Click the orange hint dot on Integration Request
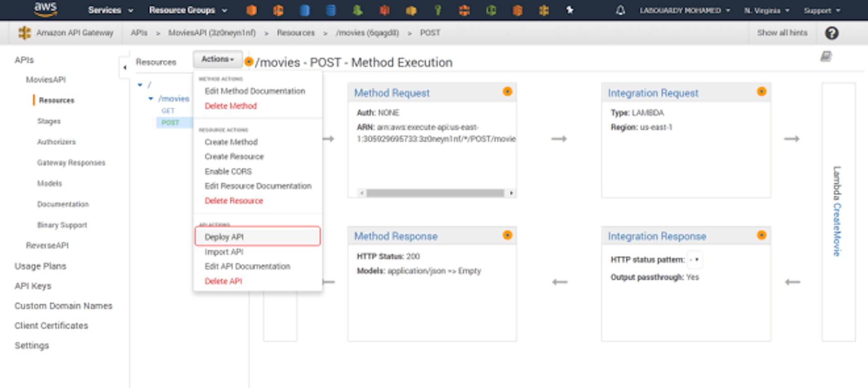868x388 pixels. (x=761, y=91)
